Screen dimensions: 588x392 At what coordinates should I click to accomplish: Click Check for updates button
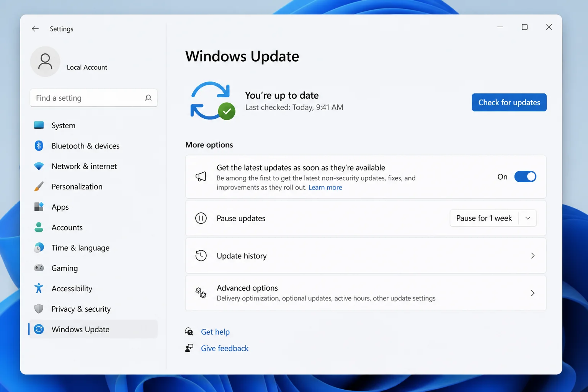[509, 102]
